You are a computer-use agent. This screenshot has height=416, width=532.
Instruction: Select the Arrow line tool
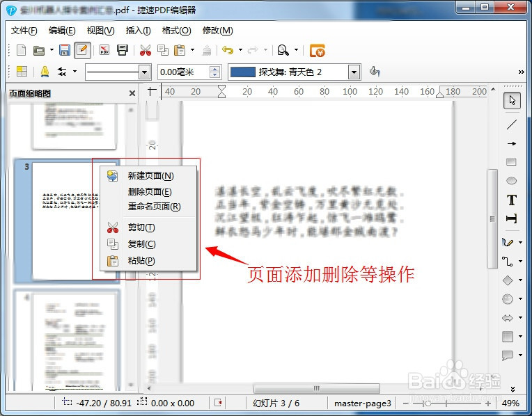click(512, 143)
